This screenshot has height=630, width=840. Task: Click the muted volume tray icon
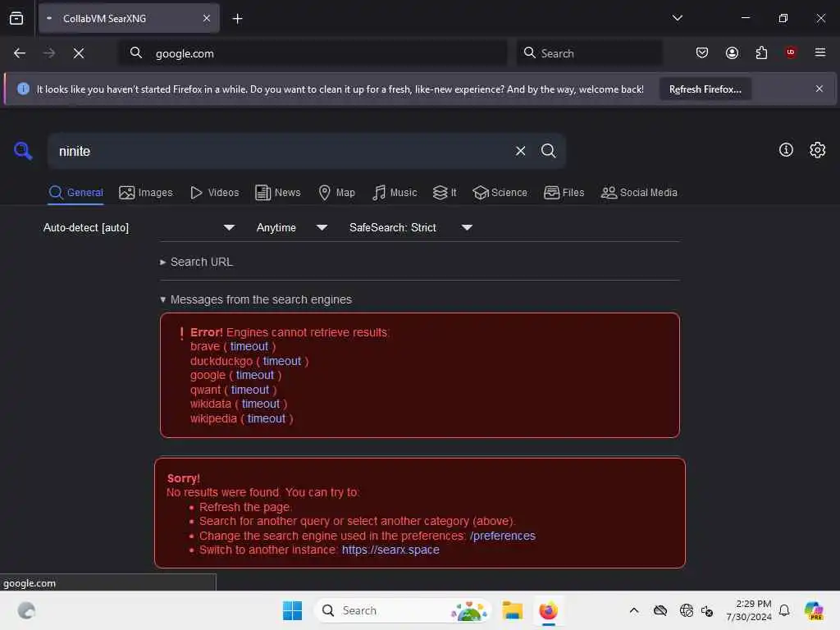707,610
